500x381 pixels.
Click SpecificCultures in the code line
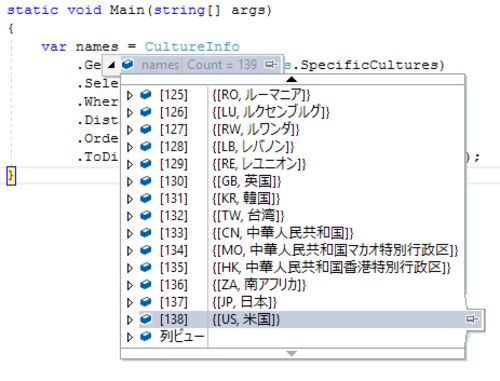pos(369,65)
